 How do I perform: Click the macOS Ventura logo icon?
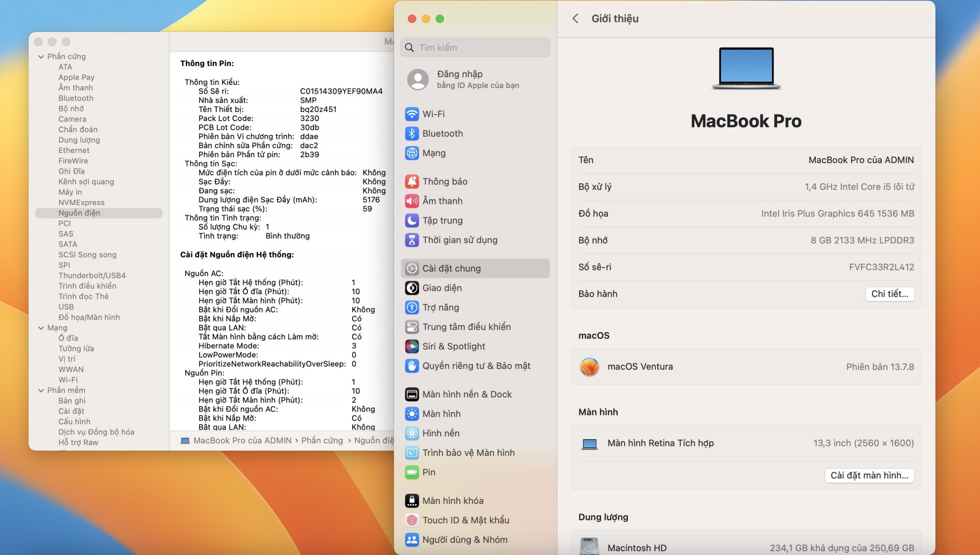[x=589, y=366]
